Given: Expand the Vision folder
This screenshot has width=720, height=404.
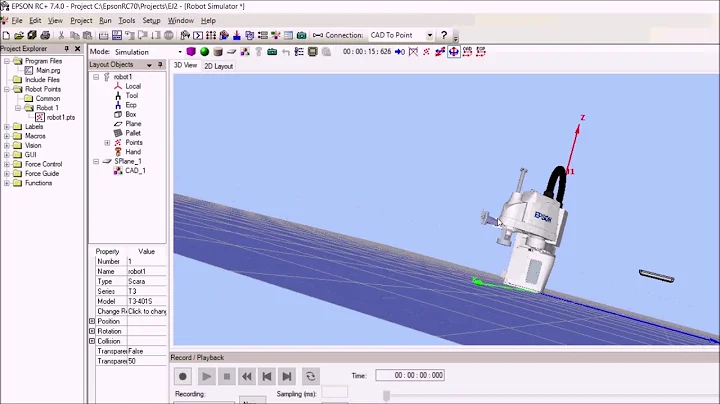Looking at the screenshot, I should pyautogui.click(x=7, y=146).
